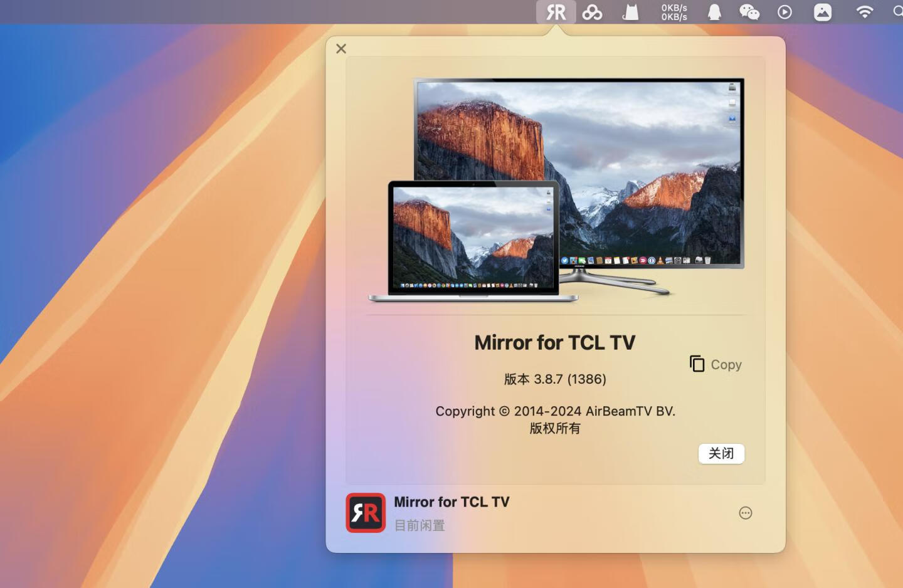
Task: Copy the version info with Copy button
Action: pyautogui.click(x=716, y=364)
